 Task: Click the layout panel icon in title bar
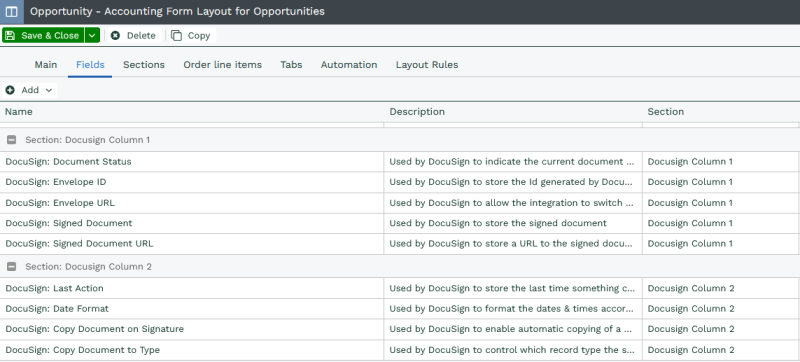point(11,12)
